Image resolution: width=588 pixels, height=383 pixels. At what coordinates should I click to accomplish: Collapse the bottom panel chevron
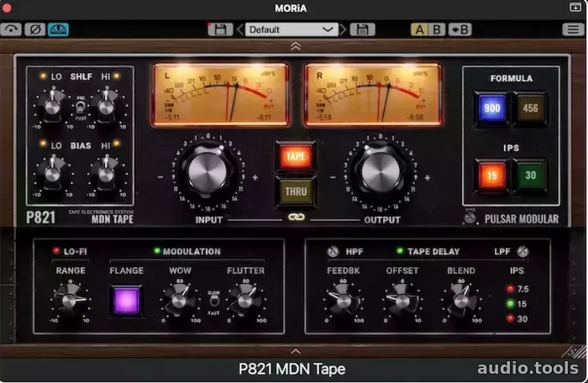[x=296, y=351]
